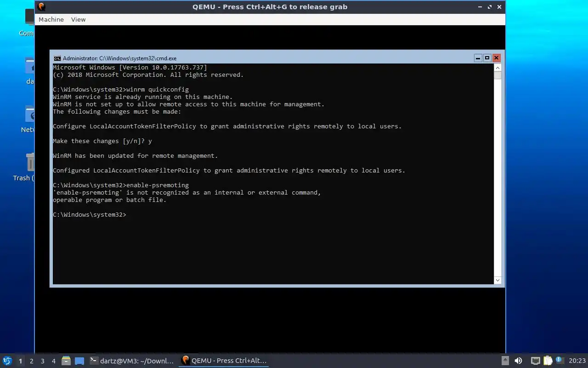Select the QEMU taskbar entry
Image resolution: width=588 pixels, height=368 pixels.
point(224,361)
